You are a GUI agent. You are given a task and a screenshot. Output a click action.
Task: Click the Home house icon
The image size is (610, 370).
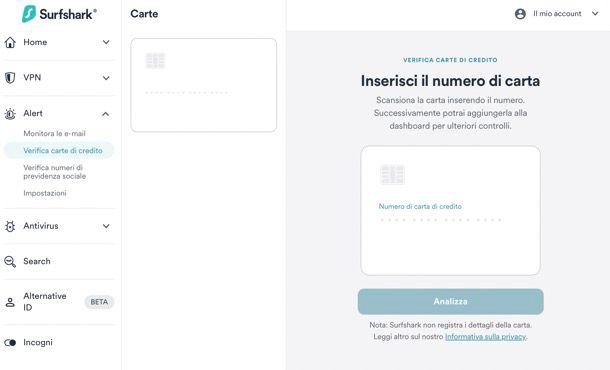pos(10,42)
